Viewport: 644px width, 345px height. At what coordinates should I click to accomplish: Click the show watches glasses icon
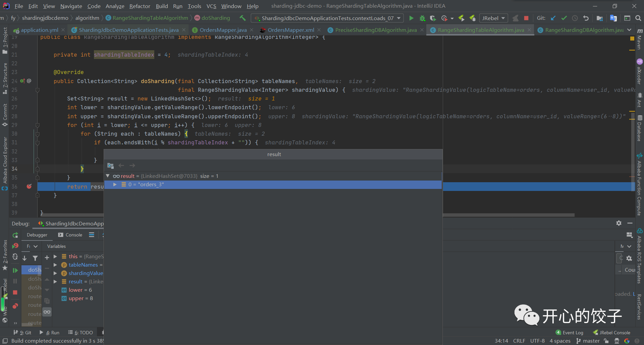pyautogui.click(x=47, y=312)
